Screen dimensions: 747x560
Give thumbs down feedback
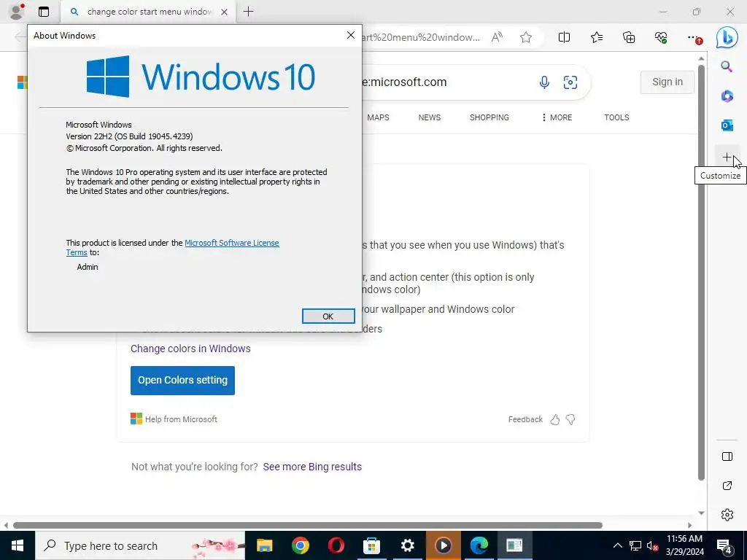click(570, 419)
